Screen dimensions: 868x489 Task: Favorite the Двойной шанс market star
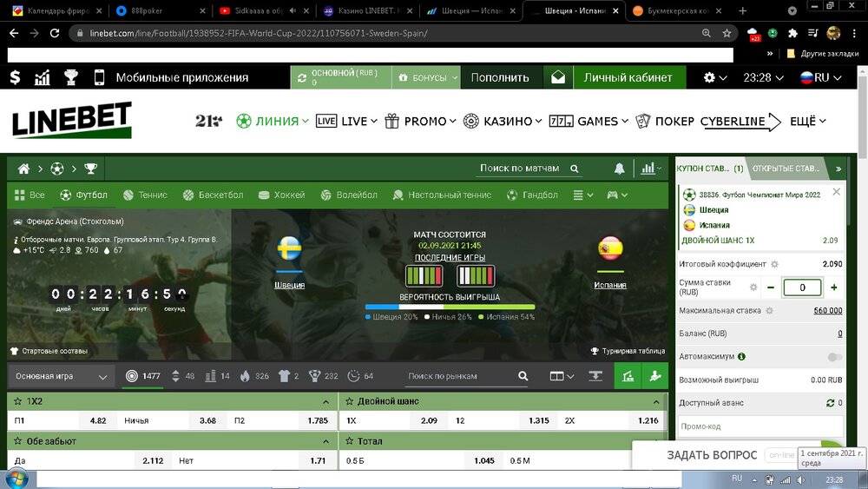[349, 401]
